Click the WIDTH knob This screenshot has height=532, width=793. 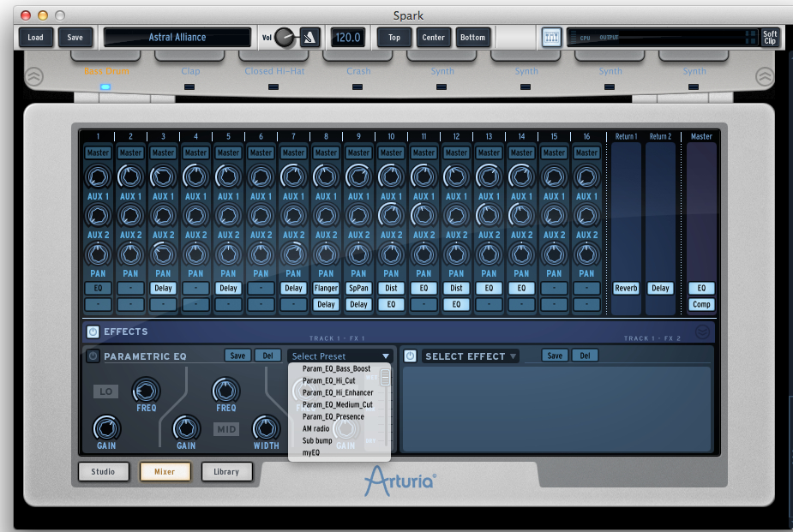(x=266, y=428)
